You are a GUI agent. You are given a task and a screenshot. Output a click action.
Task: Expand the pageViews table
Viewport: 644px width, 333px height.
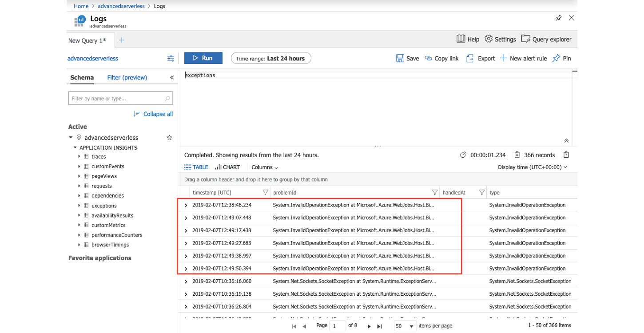[x=80, y=176]
